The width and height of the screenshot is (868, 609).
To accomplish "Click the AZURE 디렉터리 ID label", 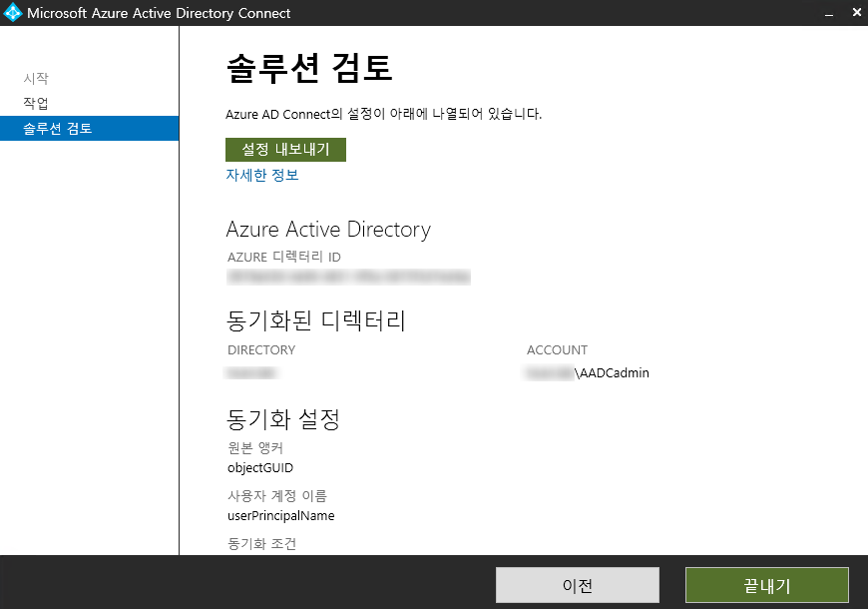I will [284, 258].
